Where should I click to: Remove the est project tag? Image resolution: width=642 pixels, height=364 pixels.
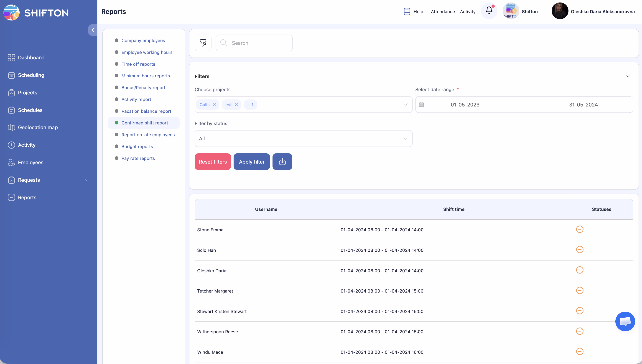click(236, 105)
